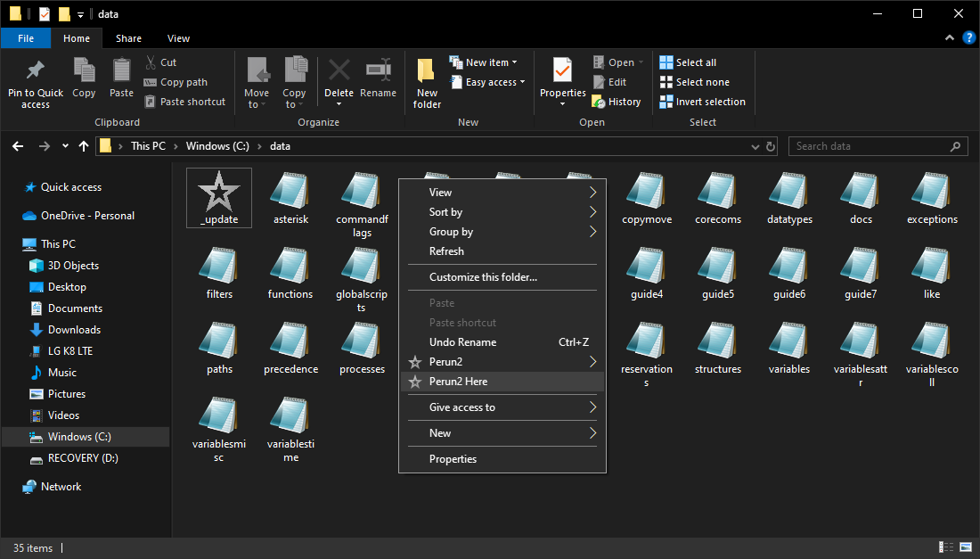
Task: Open Downloads in the sidebar
Action: (x=74, y=330)
